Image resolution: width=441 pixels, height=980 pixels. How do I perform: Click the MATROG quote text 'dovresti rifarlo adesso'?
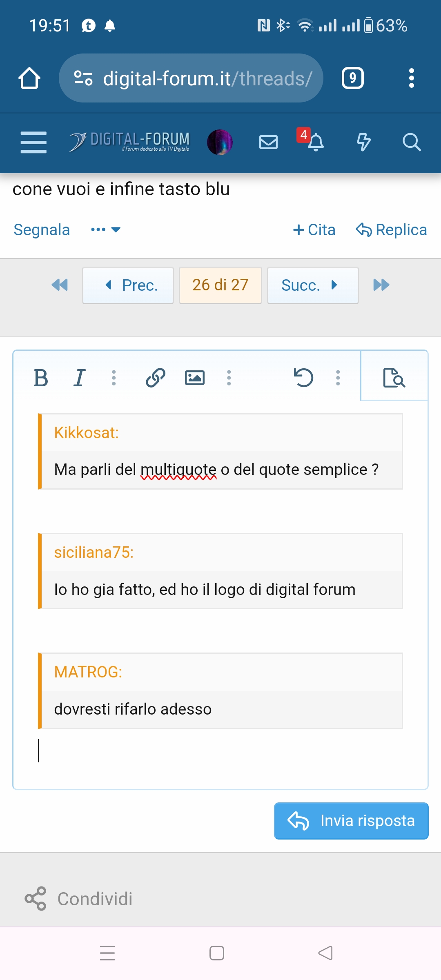tap(133, 709)
